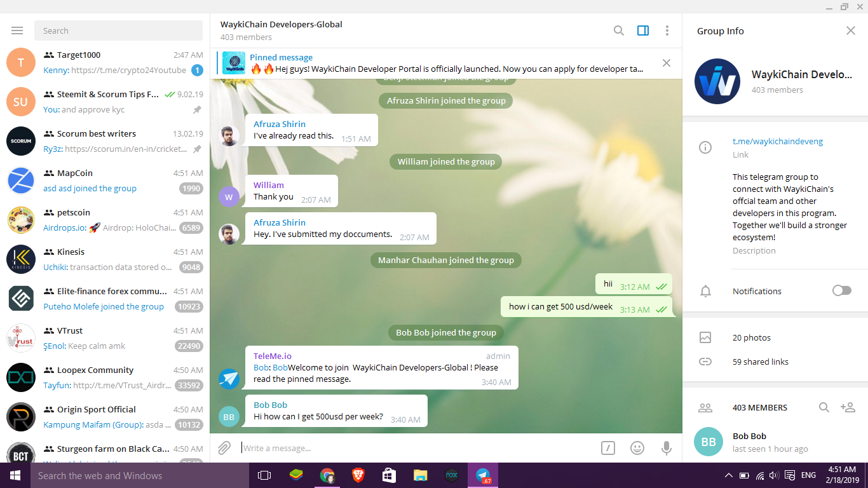Click William's purple avatar
This screenshot has height=488, width=868.
pos(229,196)
